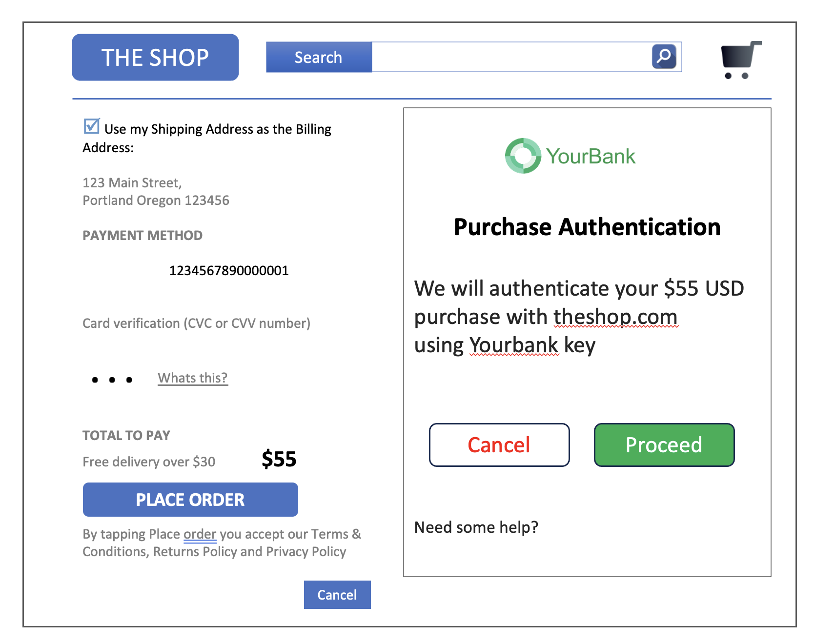Viewport: 815px width, 644px height.
Task: Click the blue Search label button
Action: tap(319, 57)
